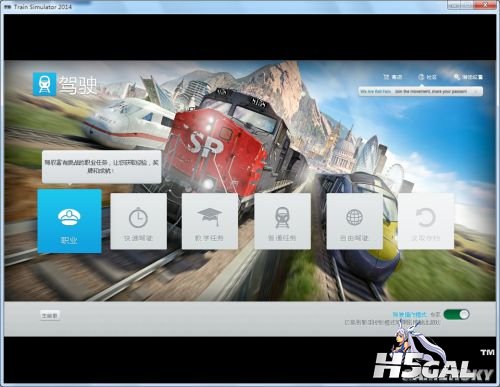Open the train icon scenario tile

[282, 221]
